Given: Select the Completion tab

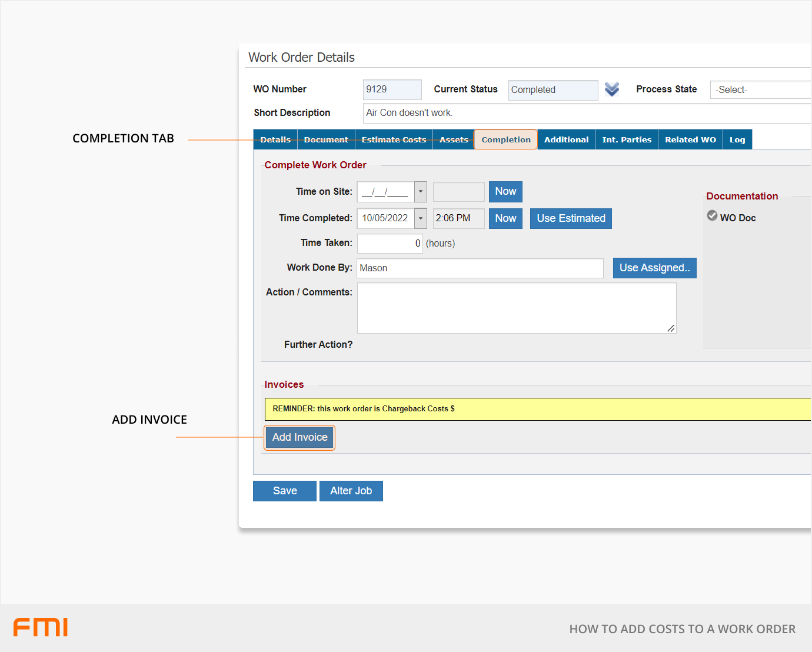Looking at the screenshot, I should tap(506, 139).
